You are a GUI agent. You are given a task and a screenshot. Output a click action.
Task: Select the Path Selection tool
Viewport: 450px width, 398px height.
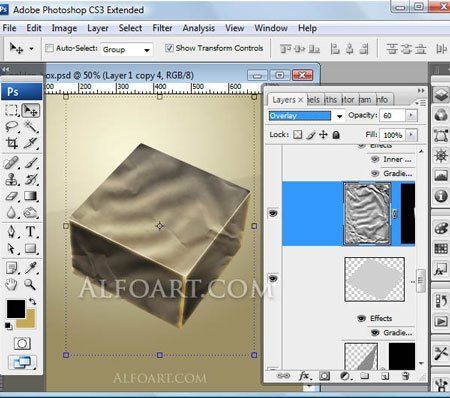tap(12, 248)
